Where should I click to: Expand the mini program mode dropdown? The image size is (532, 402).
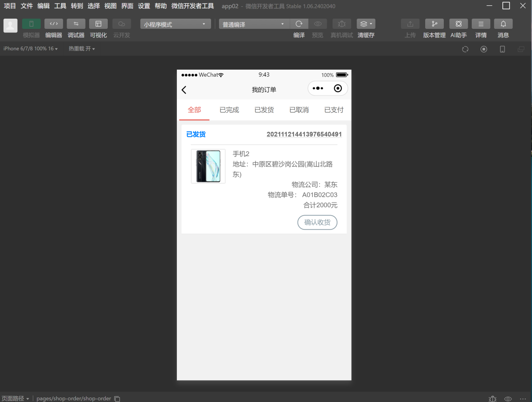(x=176, y=24)
